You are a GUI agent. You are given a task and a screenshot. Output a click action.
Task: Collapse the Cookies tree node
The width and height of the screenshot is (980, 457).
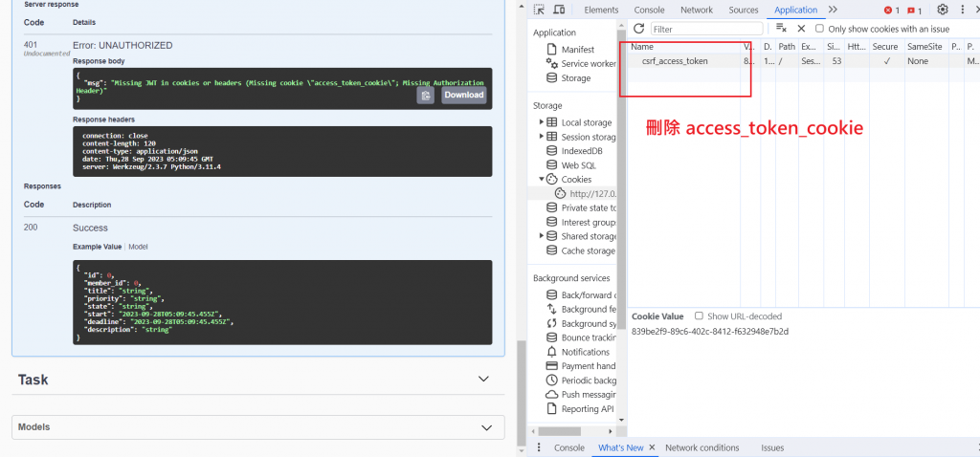[542, 179]
